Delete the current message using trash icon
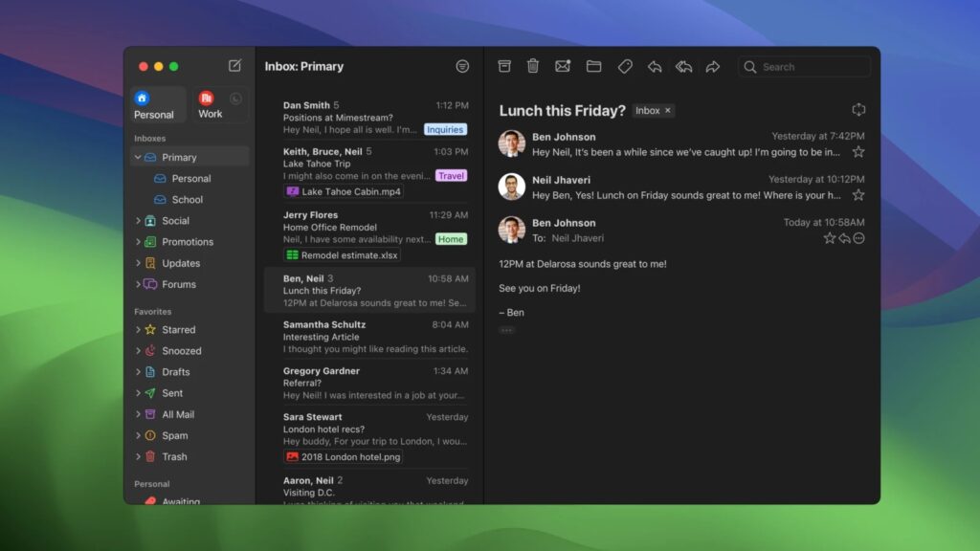Image resolution: width=980 pixels, height=551 pixels. (x=533, y=66)
